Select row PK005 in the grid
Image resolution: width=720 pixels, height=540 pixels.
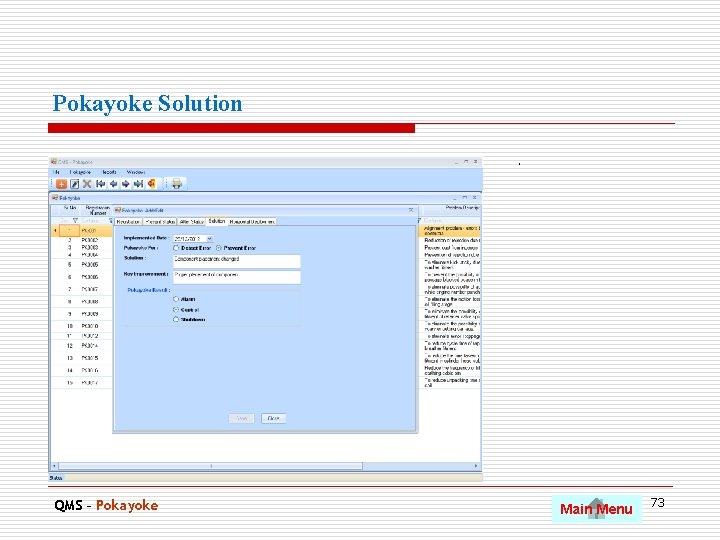point(81,264)
